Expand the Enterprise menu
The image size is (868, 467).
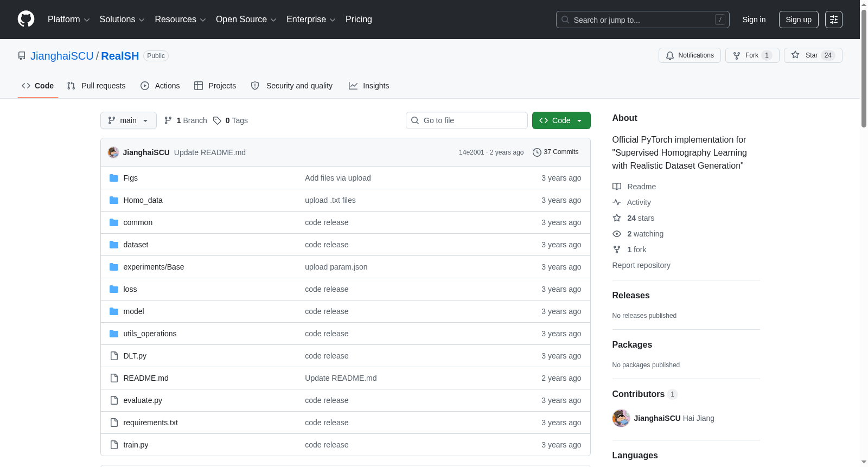[x=311, y=20]
